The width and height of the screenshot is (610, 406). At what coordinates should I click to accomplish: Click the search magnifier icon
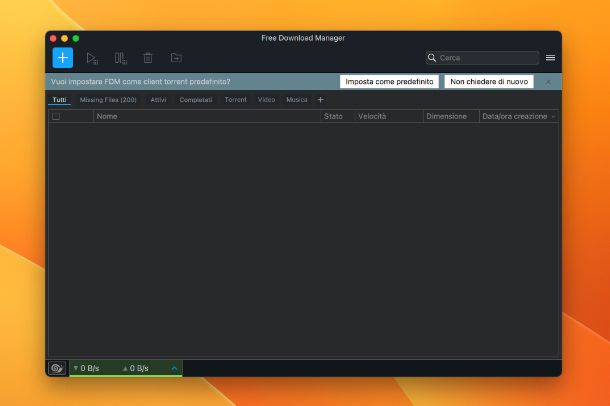[431, 58]
